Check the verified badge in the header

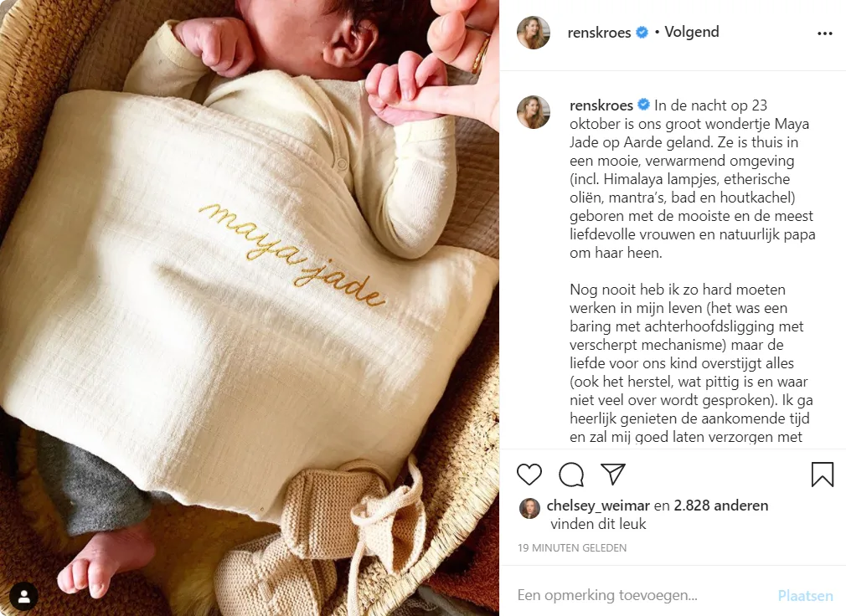[642, 33]
